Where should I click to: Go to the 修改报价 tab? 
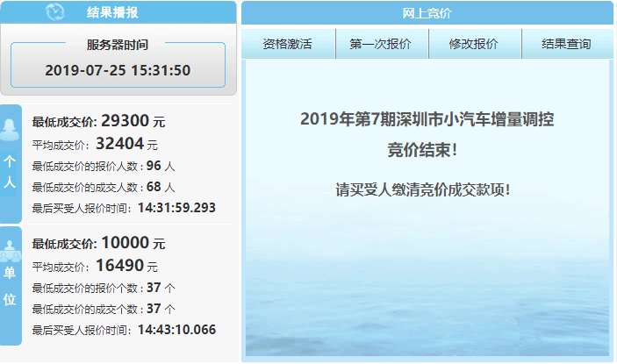pyautogui.click(x=474, y=44)
